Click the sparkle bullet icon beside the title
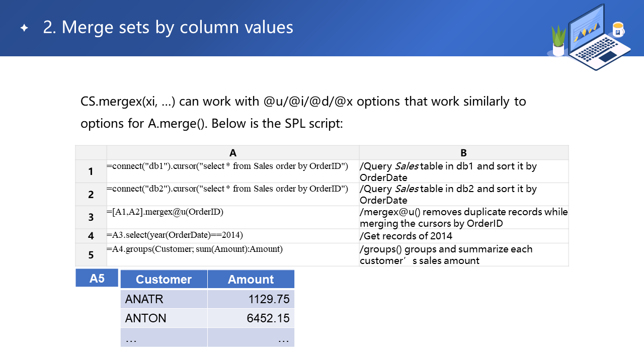The height and width of the screenshot is (362, 644). 24,28
